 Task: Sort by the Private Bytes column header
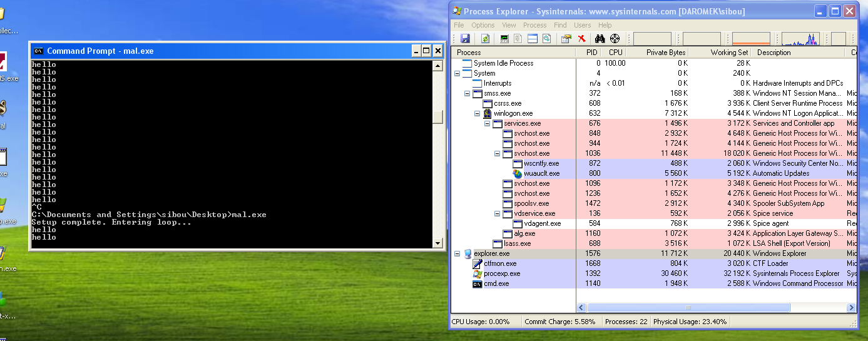click(665, 53)
